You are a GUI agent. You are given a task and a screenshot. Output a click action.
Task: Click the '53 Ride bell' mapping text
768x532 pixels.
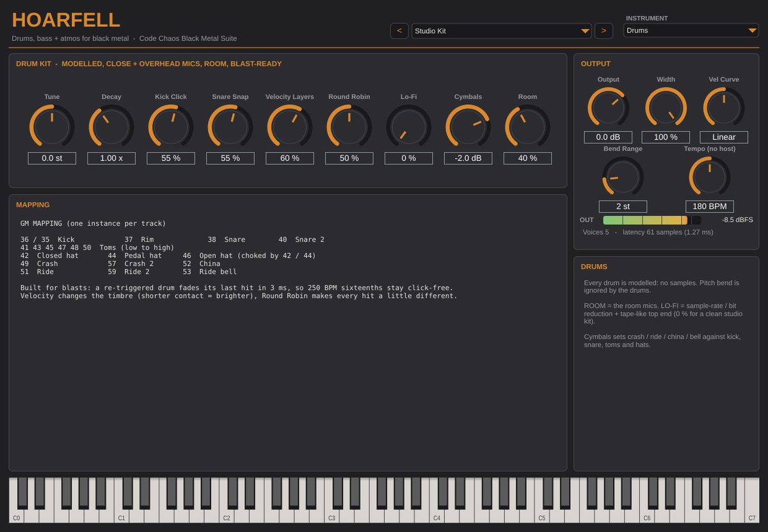[x=209, y=272]
